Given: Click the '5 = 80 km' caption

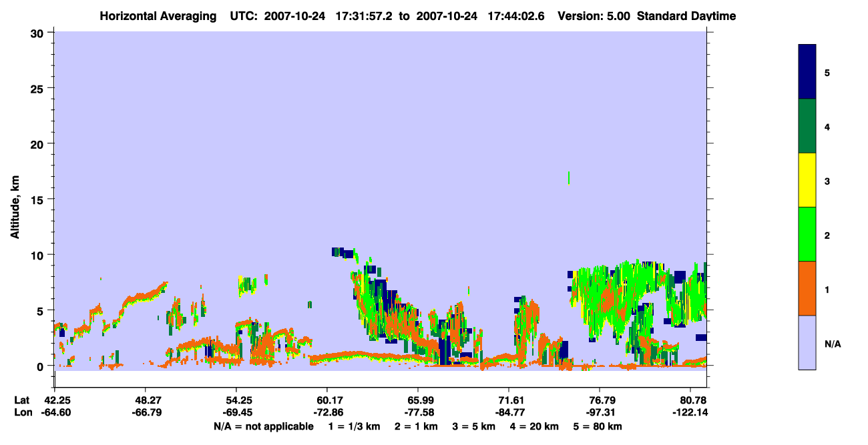Looking at the screenshot, I should tap(598, 426).
